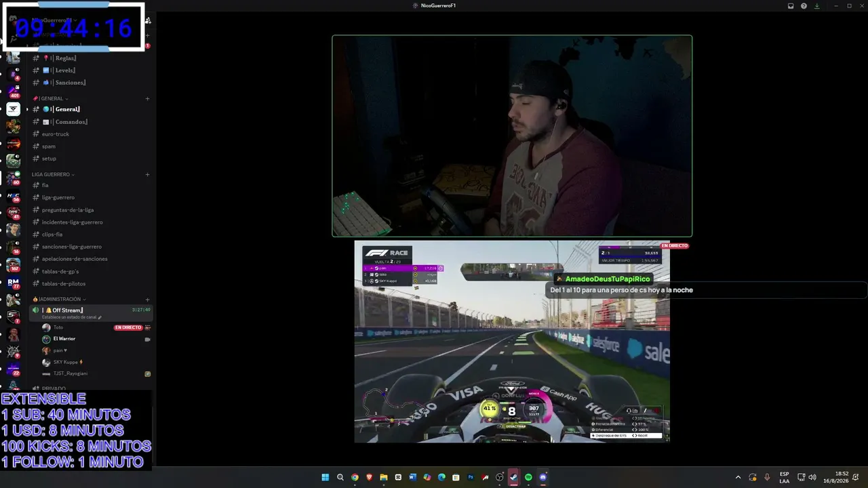The width and height of the screenshot is (868, 488).
Task: Open Windows Start menu
Action: tap(325, 477)
